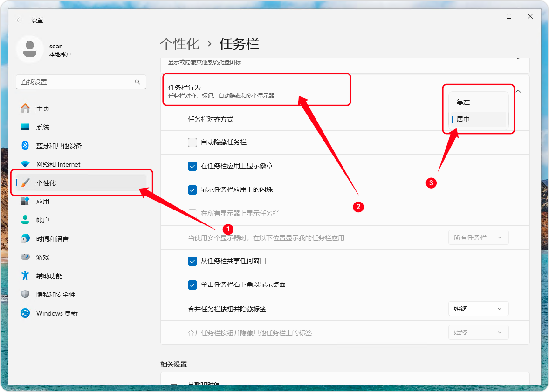Click in the 查找设置 search field
This screenshot has width=549, height=392.
[81, 82]
